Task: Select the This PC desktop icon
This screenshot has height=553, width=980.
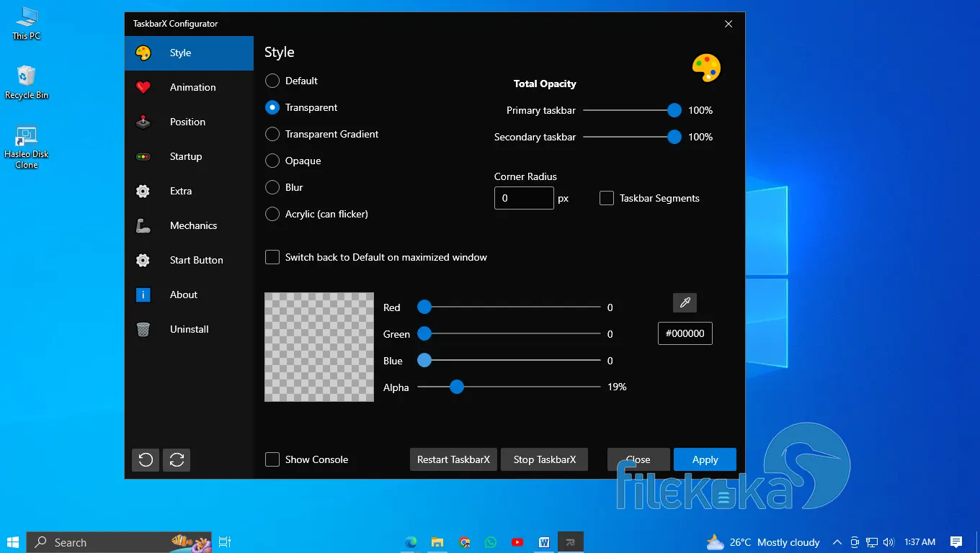Action: point(26,23)
